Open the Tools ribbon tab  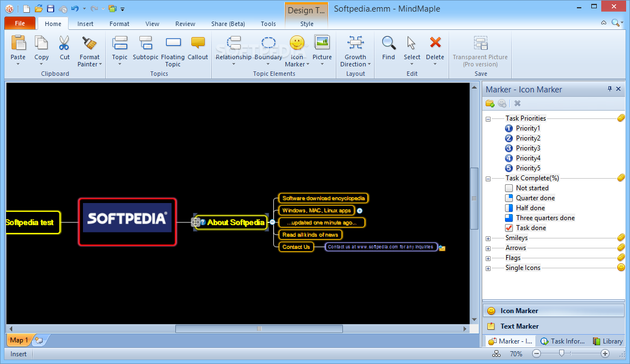click(x=268, y=24)
